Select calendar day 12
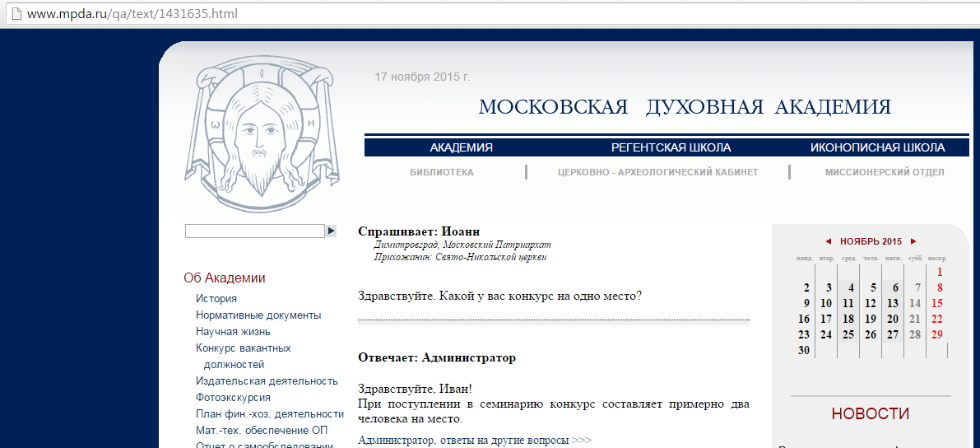Viewport: 980px width, 448px height. pyautogui.click(x=871, y=303)
